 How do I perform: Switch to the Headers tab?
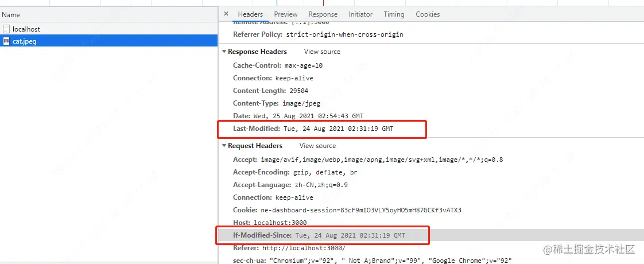(250, 14)
